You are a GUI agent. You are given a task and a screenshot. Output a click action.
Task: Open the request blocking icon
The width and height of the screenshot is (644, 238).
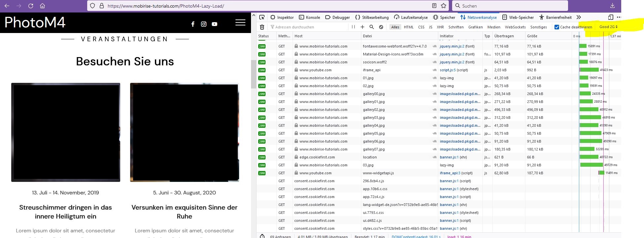click(381, 27)
